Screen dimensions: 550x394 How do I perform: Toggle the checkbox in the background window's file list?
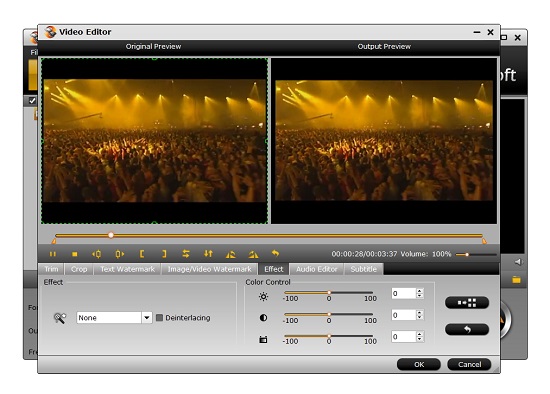(32, 101)
